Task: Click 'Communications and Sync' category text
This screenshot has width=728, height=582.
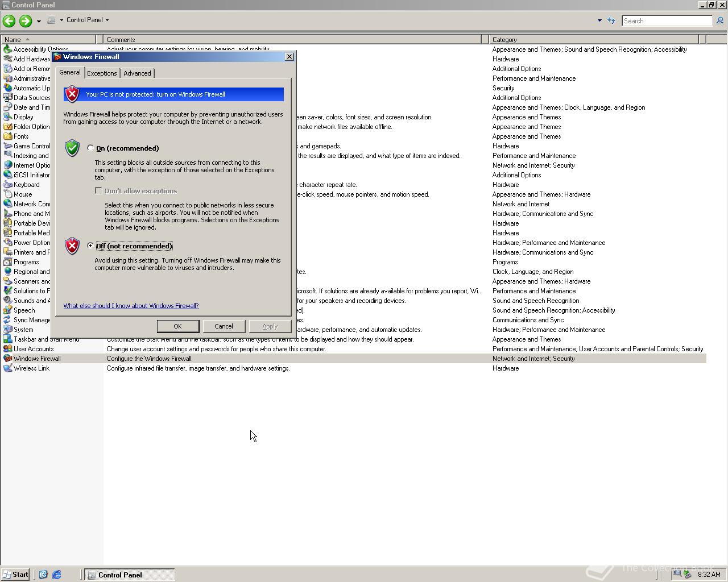Action: [528, 320]
